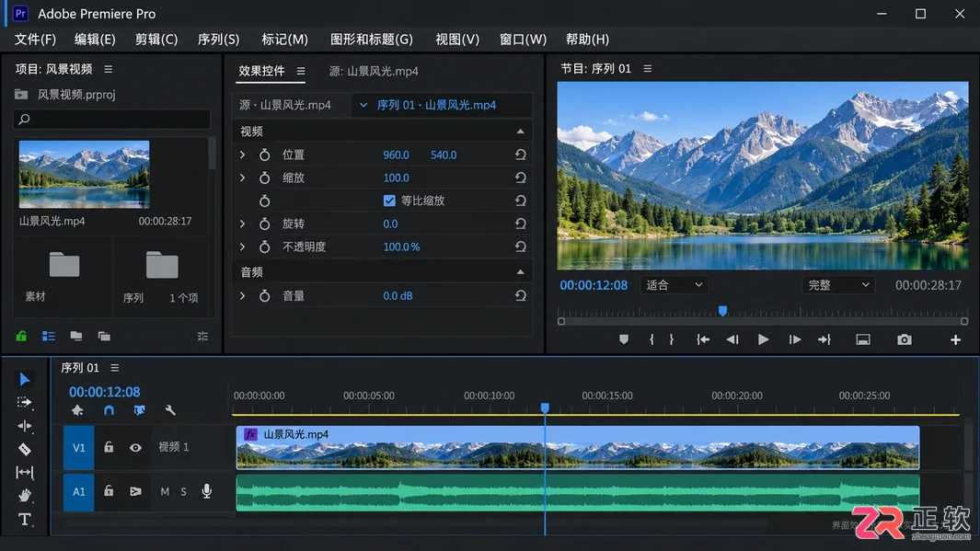Click the program monitor playhead marker
Image resolution: width=980 pixels, height=551 pixels.
[x=722, y=311]
